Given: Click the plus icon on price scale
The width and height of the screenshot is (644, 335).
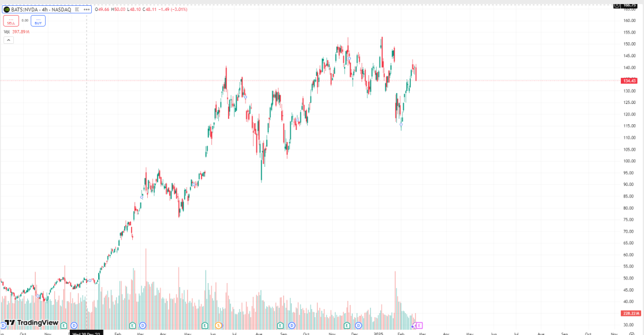Looking at the screenshot, I should [617, 5].
